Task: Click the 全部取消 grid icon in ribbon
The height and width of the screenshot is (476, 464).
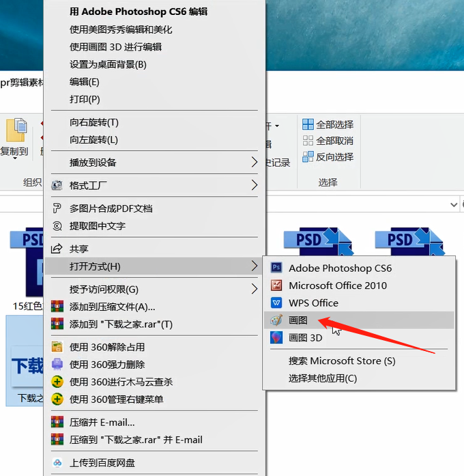Action: tap(308, 141)
